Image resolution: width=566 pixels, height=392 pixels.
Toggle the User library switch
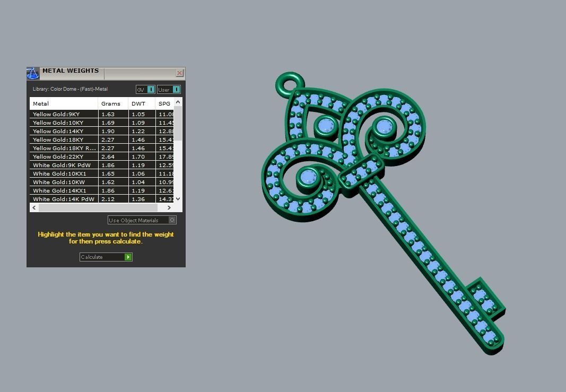click(x=169, y=90)
